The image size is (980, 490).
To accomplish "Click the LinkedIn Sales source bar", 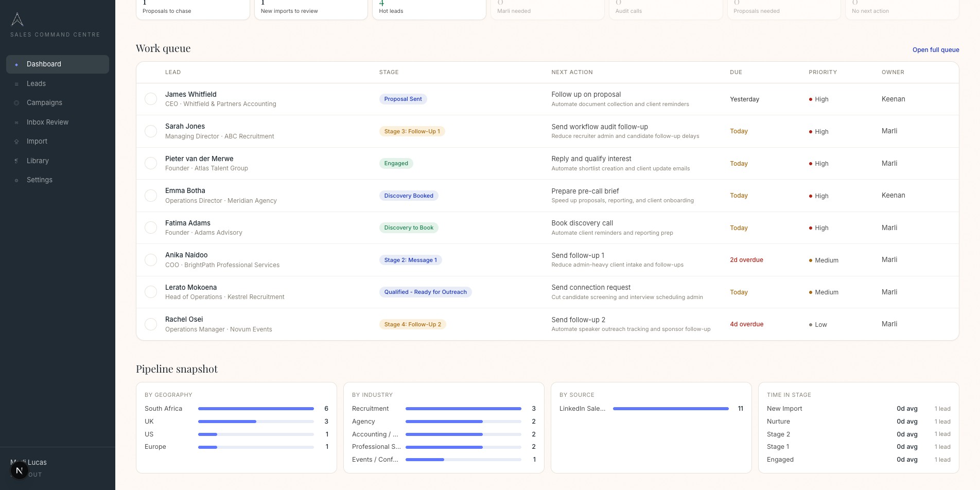I will [x=671, y=409].
